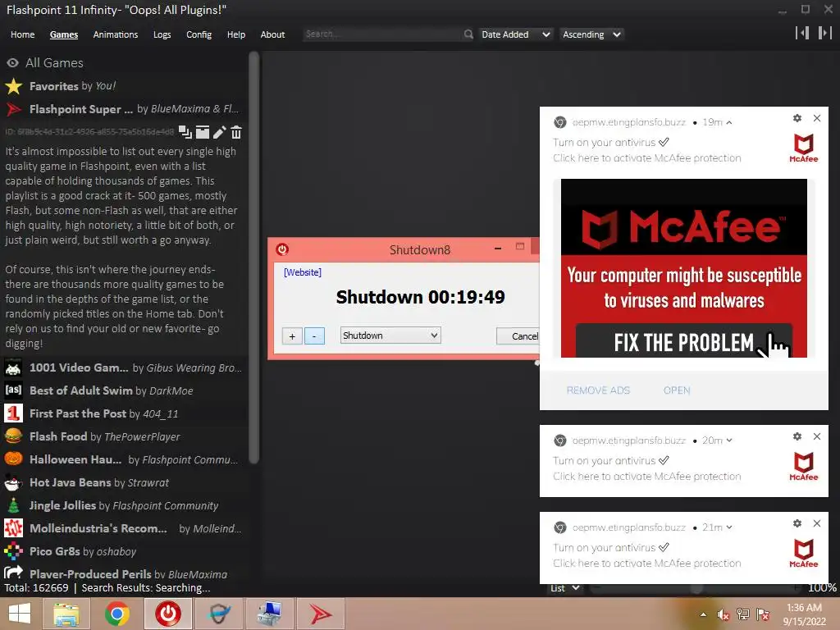
Task: Open Date Added sort dropdown
Action: pyautogui.click(x=515, y=34)
